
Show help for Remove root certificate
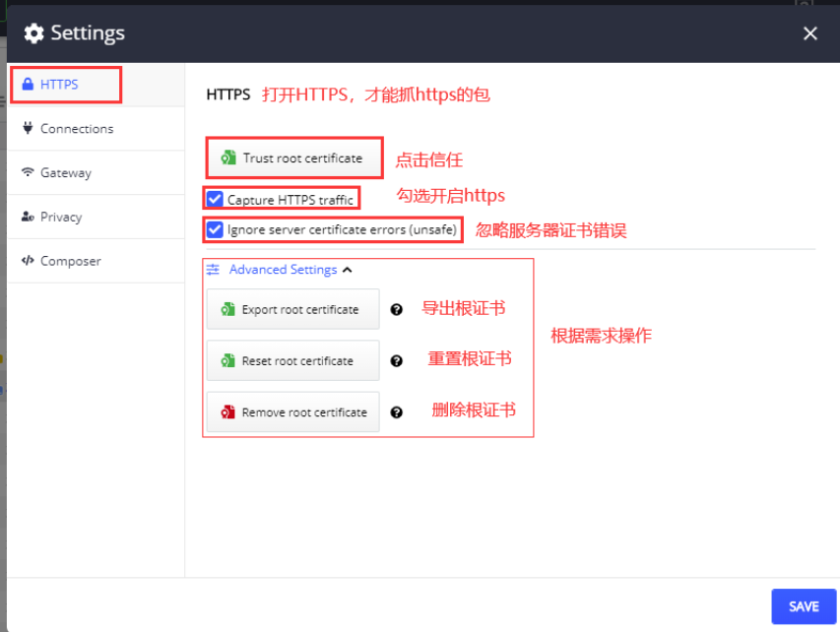pyautogui.click(x=397, y=412)
